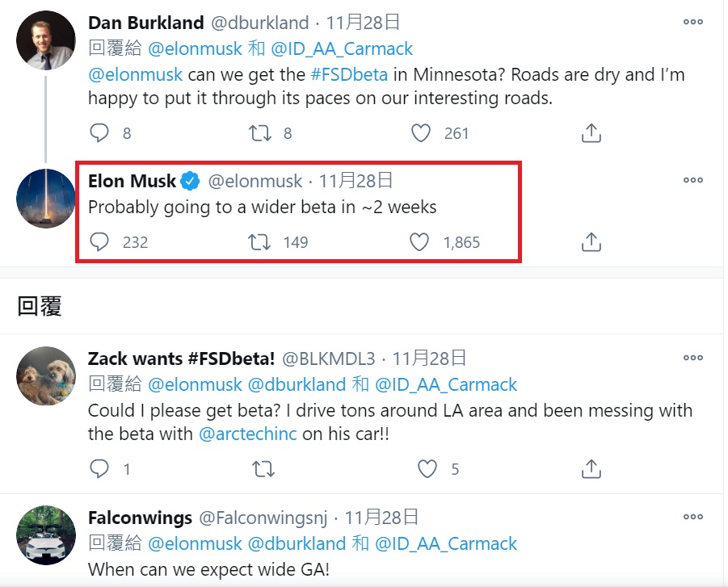Like Elon Musk's wider beta tweet
The width and height of the screenshot is (728, 587).
(x=419, y=241)
